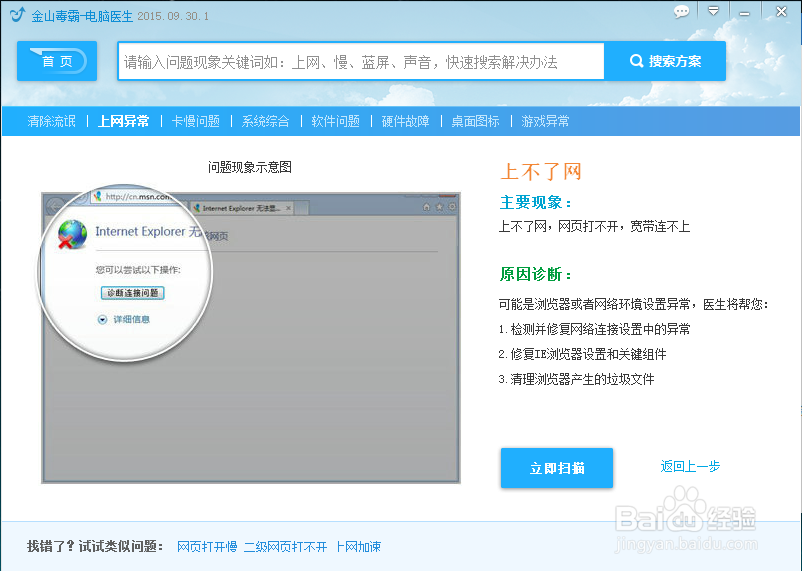Click 返回上一步 link

coord(690,466)
